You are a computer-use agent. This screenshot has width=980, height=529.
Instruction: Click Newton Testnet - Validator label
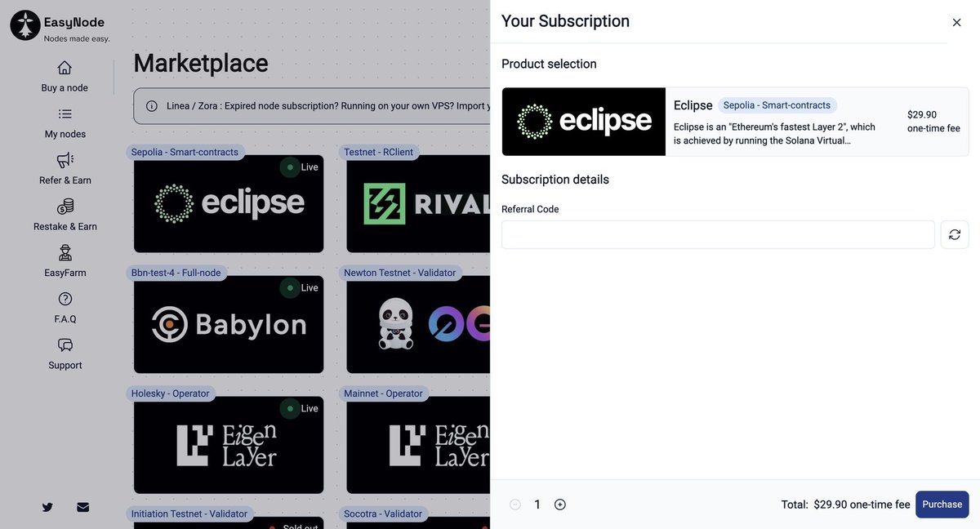click(x=400, y=273)
